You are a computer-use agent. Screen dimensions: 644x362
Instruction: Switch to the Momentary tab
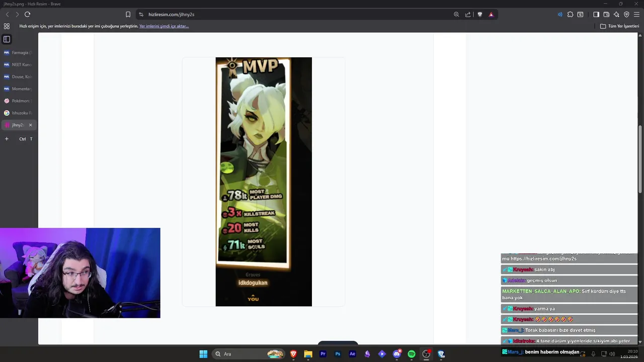pyautogui.click(x=18, y=88)
